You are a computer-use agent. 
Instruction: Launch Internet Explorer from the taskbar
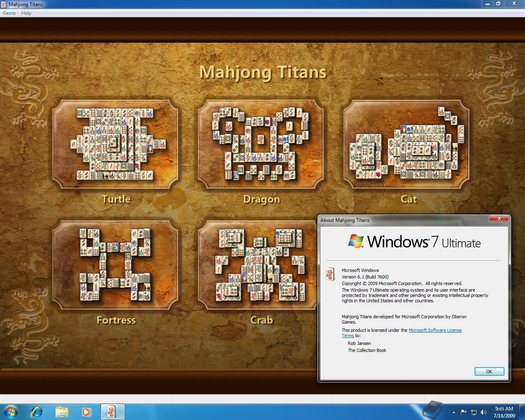pos(37,411)
